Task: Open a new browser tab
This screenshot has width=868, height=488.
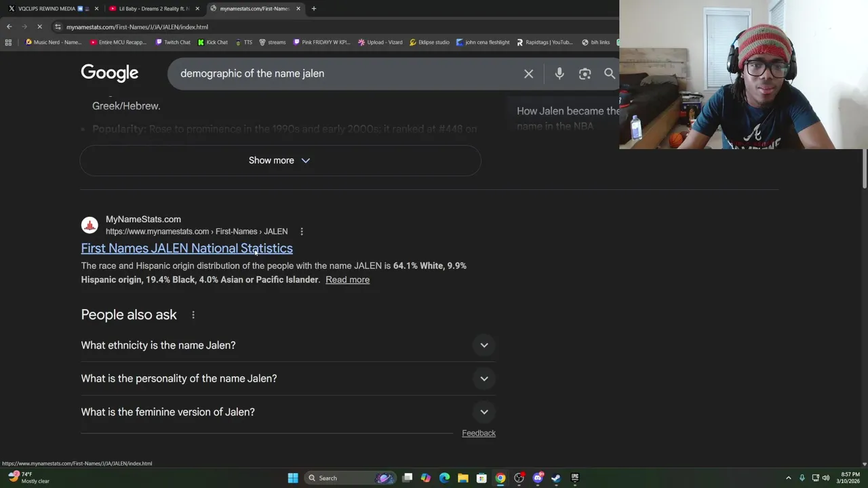Action: click(313, 9)
